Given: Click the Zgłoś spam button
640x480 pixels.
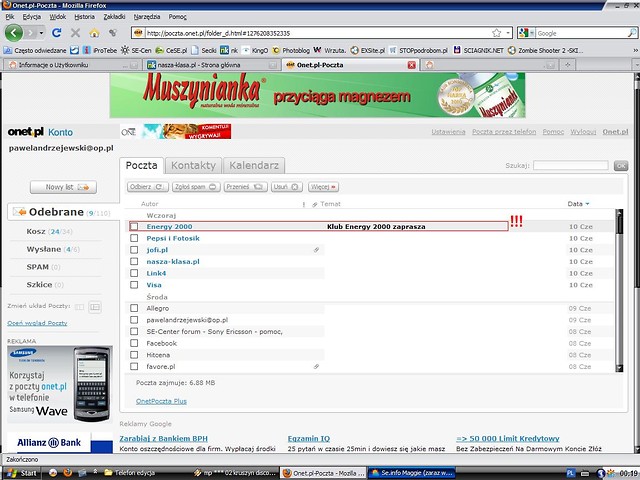Looking at the screenshot, I should 196,187.
